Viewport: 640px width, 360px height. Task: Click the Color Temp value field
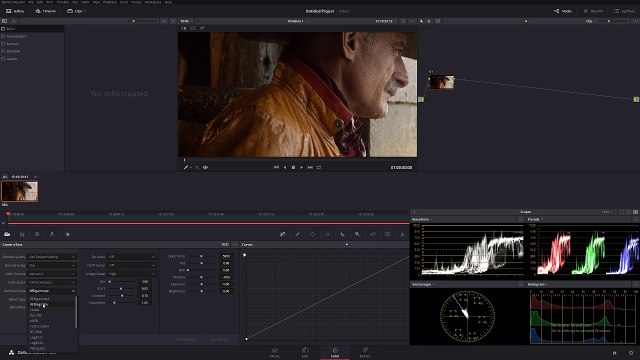click(226, 256)
